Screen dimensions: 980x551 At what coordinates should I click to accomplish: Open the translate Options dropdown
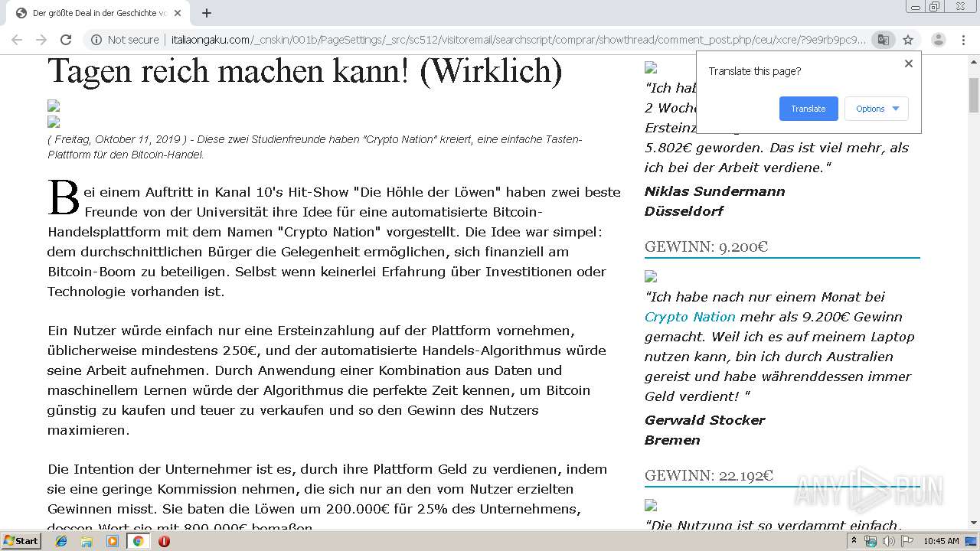pos(877,109)
